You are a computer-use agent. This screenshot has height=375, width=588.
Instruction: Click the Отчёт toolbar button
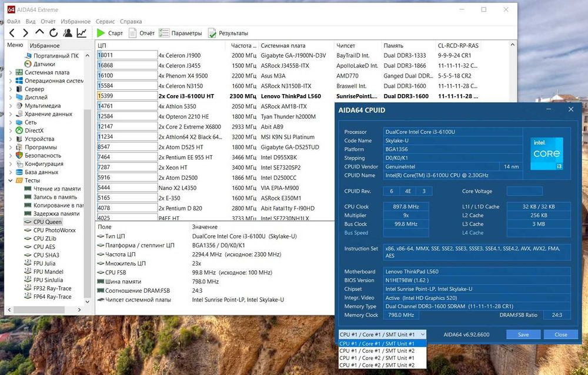(142, 33)
